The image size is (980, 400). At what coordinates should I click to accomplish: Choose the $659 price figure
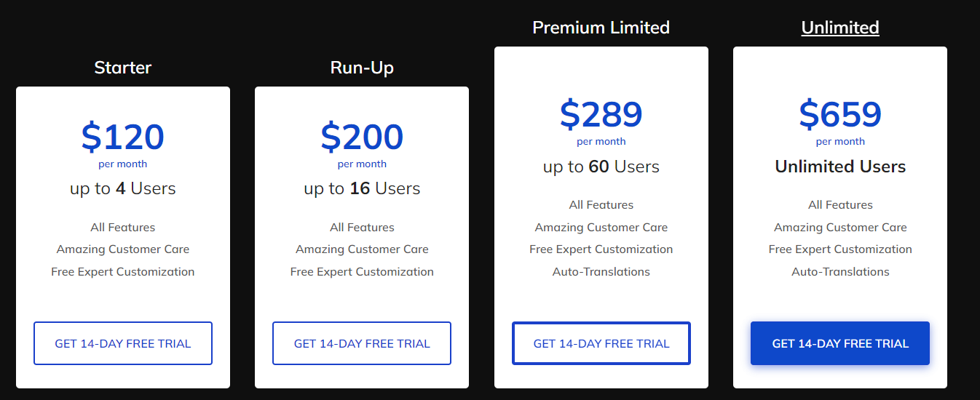(840, 114)
